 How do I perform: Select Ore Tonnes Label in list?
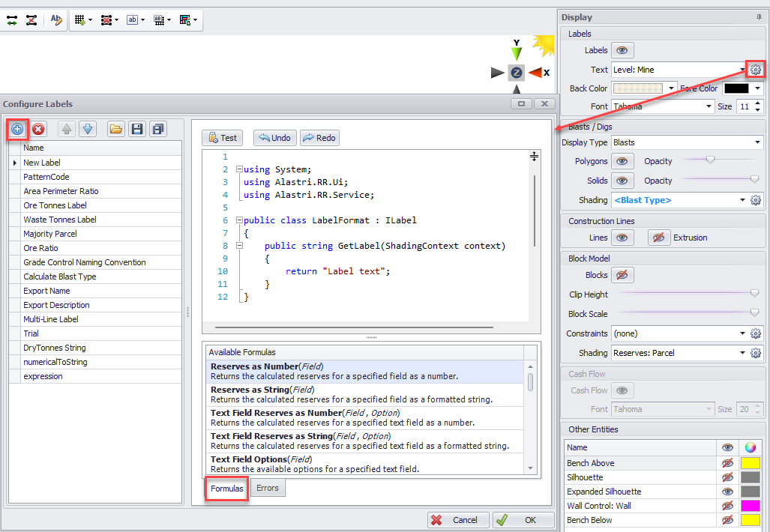[x=55, y=205]
